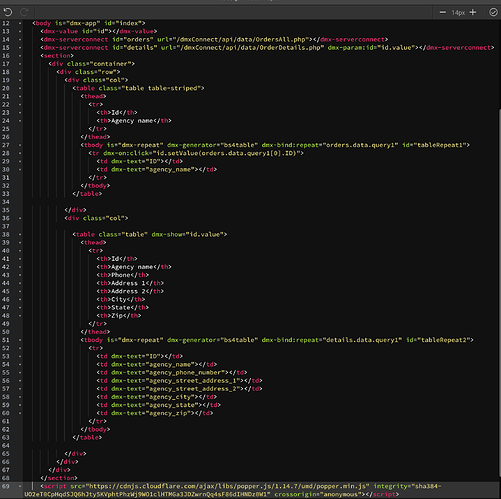Click the dmx-param:id attribute on line 15
This screenshot has height=499, width=501.
pos(372,48)
